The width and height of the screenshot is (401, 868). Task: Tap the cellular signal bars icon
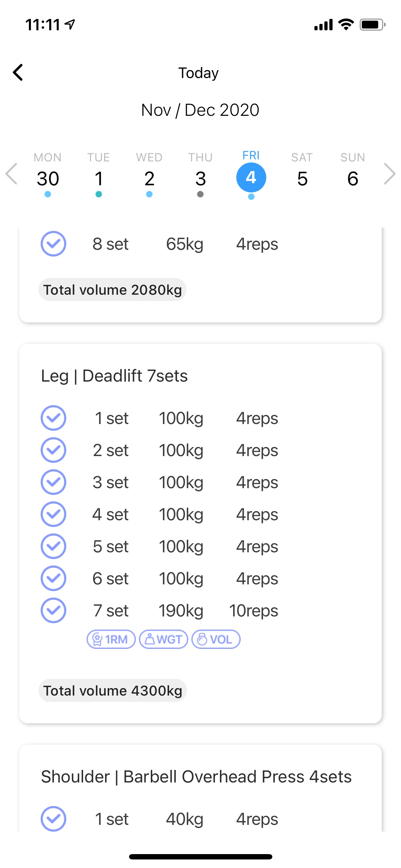coord(323,25)
